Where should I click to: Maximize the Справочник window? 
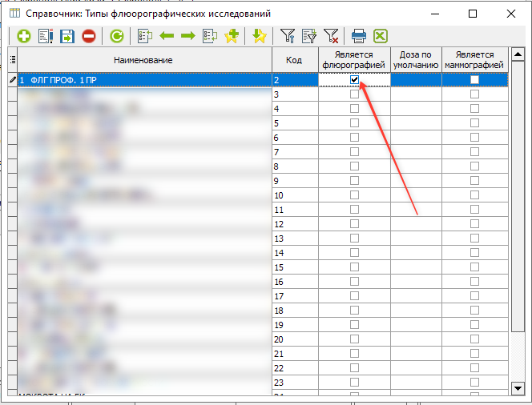pyautogui.click(x=473, y=14)
